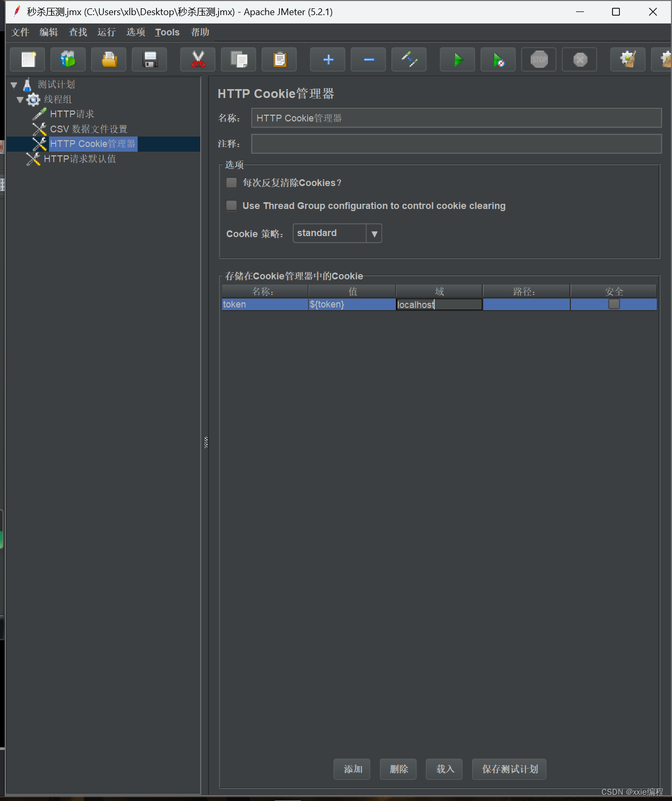Click the Shutdown threads icon
The width and height of the screenshot is (672, 801).
pyautogui.click(x=580, y=59)
